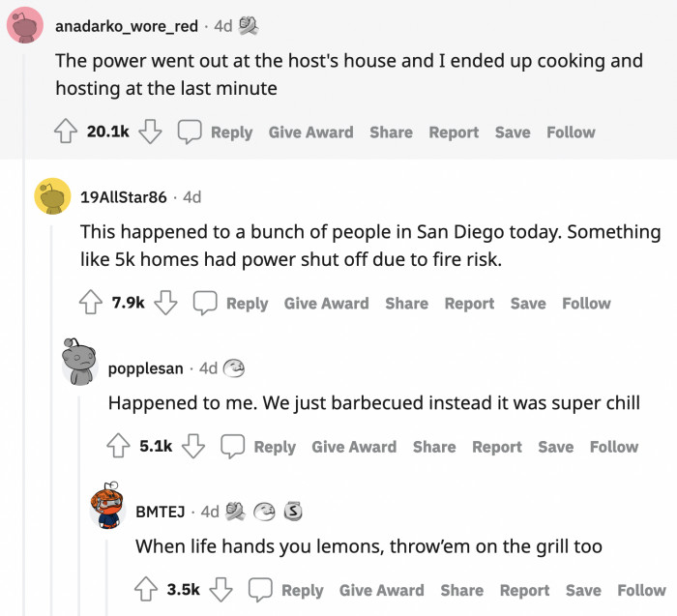Downvote anadarko_wore_red's comment

coord(149,132)
